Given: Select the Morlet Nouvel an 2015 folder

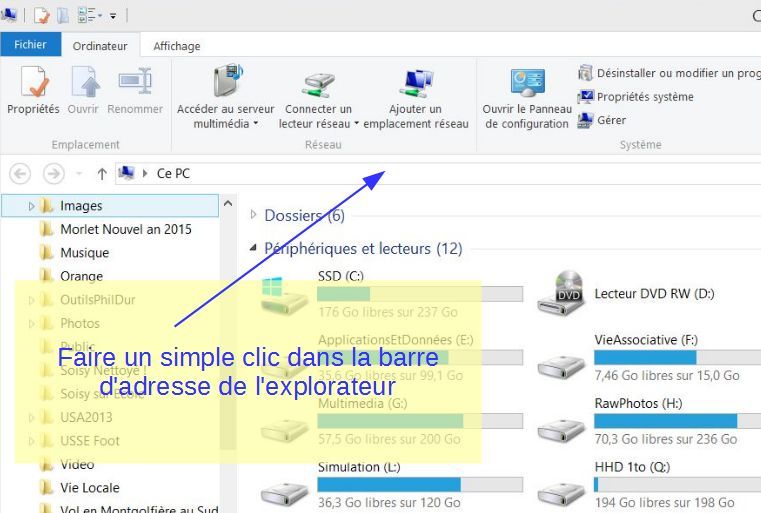Looking at the screenshot, I should [126, 229].
